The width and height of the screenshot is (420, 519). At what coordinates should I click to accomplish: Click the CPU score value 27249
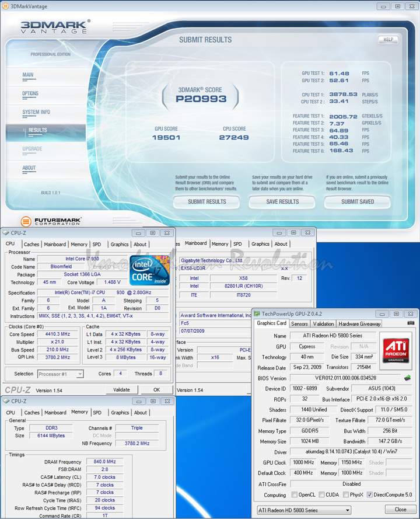[x=234, y=137]
